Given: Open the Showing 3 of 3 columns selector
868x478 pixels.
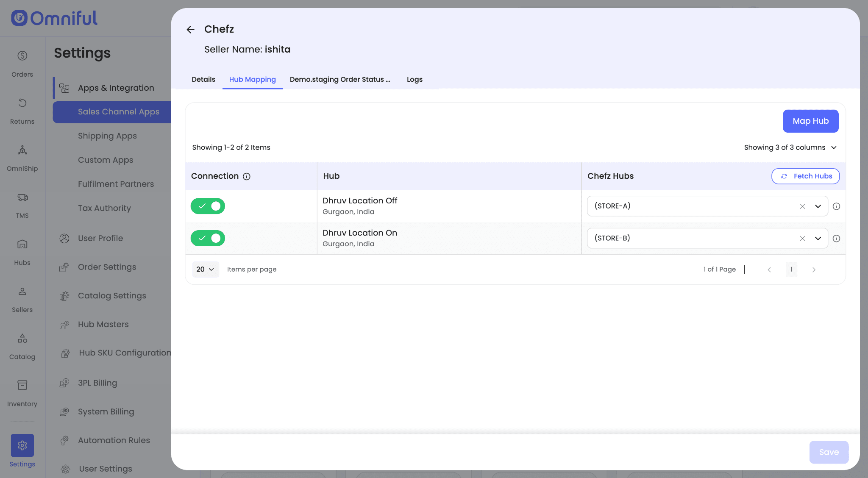Looking at the screenshot, I should pos(790,147).
